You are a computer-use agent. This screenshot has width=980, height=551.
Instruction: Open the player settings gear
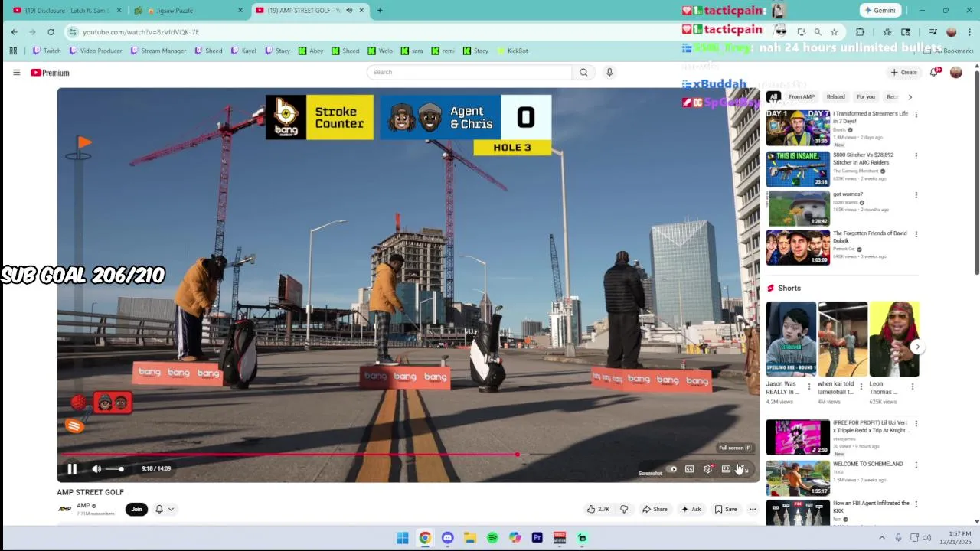tap(708, 469)
